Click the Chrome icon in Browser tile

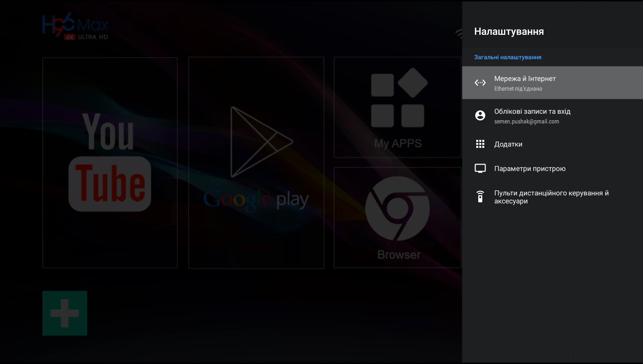pos(397,208)
